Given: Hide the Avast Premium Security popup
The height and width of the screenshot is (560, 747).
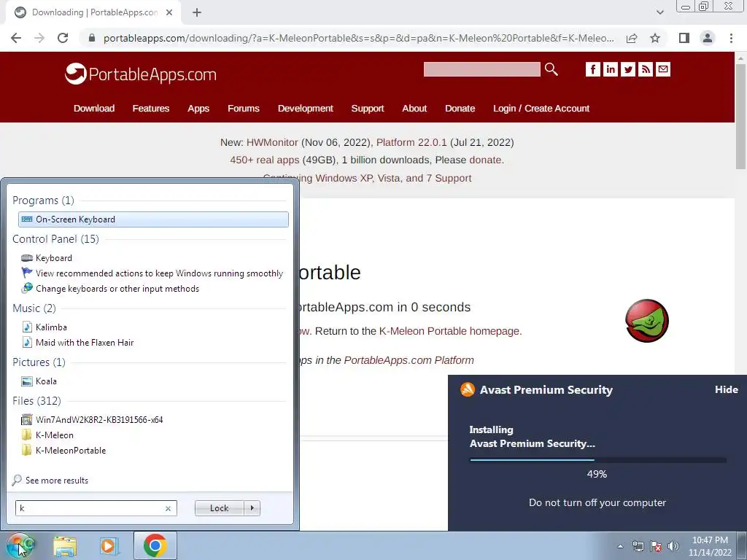Looking at the screenshot, I should 727,389.
